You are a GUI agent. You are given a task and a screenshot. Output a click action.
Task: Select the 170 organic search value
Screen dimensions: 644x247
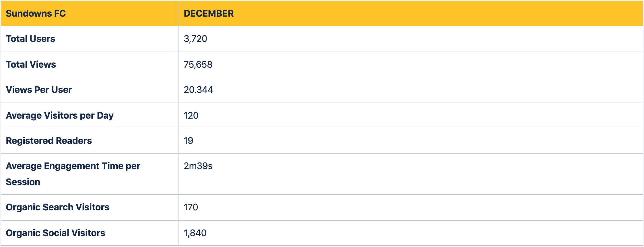(x=191, y=207)
